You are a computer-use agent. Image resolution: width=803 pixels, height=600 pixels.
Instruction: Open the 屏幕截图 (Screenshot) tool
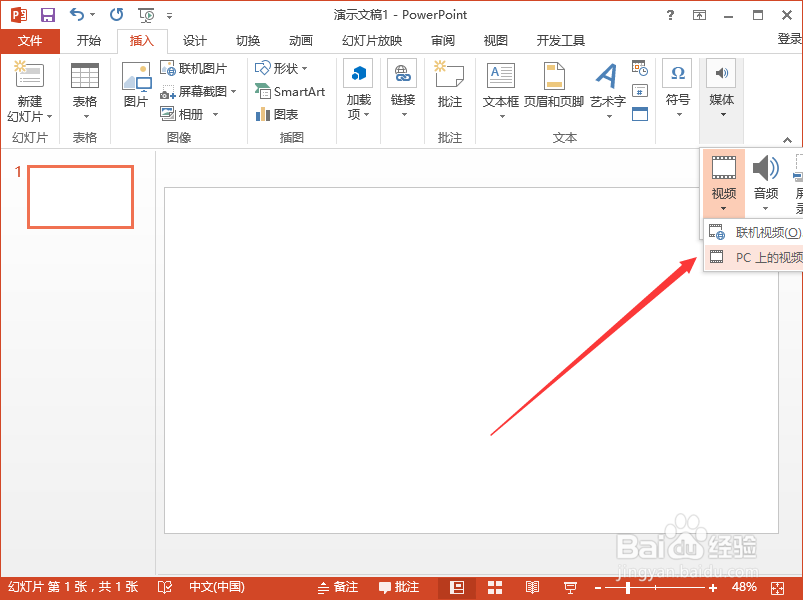click(x=198, y=90)
